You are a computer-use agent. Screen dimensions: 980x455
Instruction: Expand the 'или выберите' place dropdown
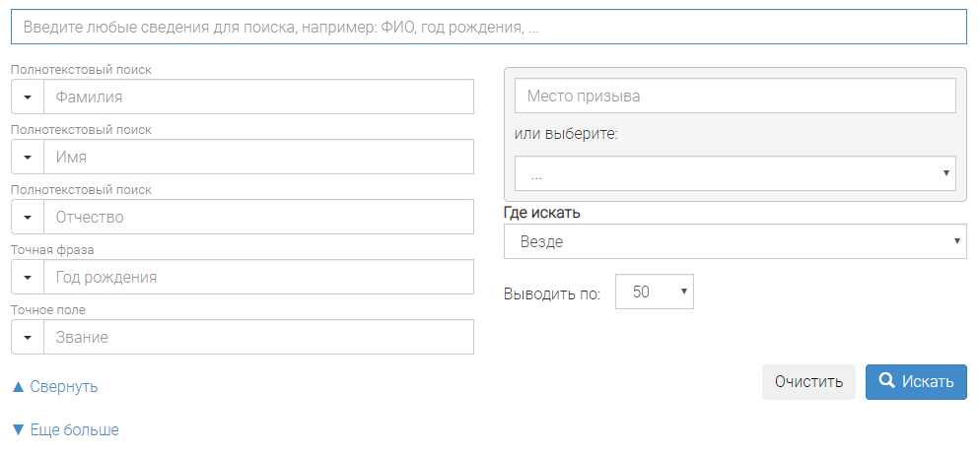click(x=735, y=173)
